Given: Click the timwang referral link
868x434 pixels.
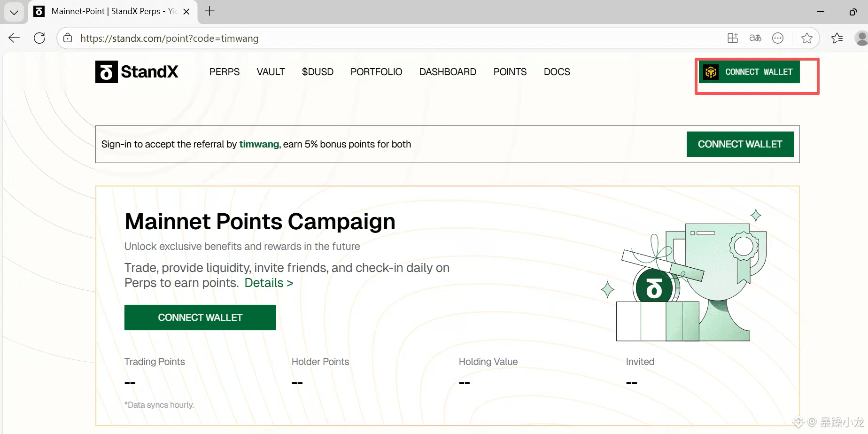Looking at the screenshot, I should pyautogui.click(x=259, y=144).
